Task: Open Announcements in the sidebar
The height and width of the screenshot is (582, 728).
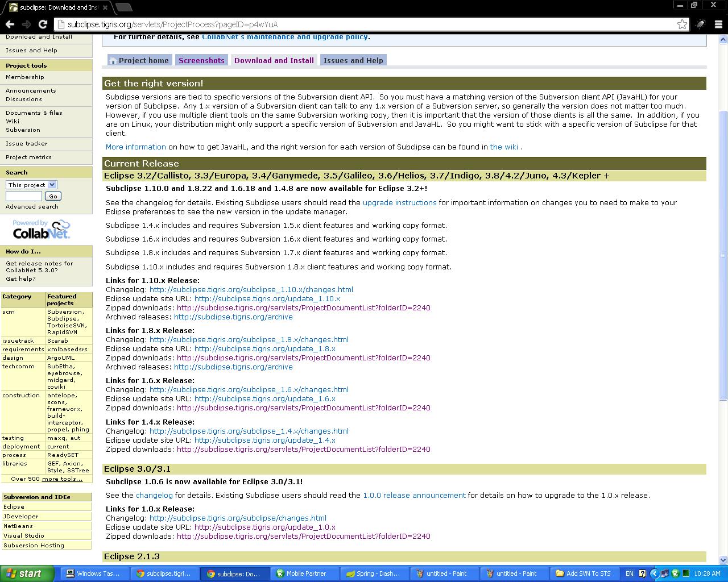Action: click(x=31, y=90)
